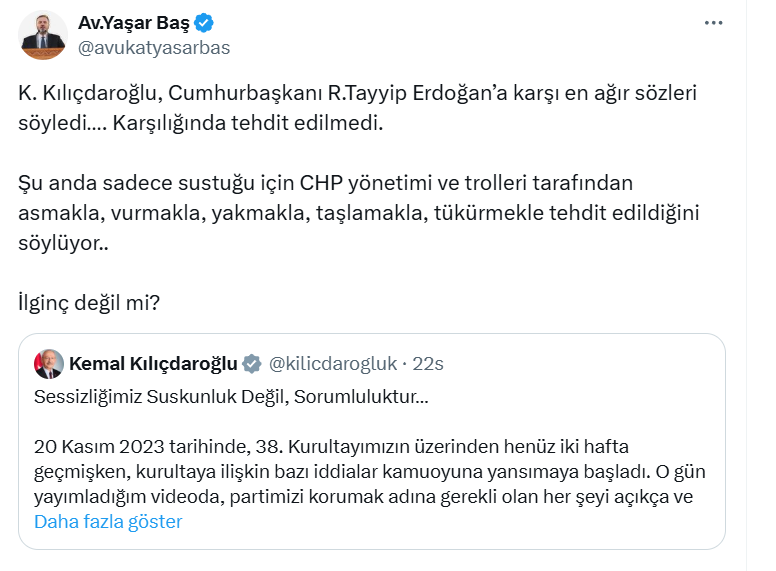This screenshot has width=776, height=571.
Task: Click the sentence 'Karşılığında tehdit edilmedi.'
Action: (247, 127)
